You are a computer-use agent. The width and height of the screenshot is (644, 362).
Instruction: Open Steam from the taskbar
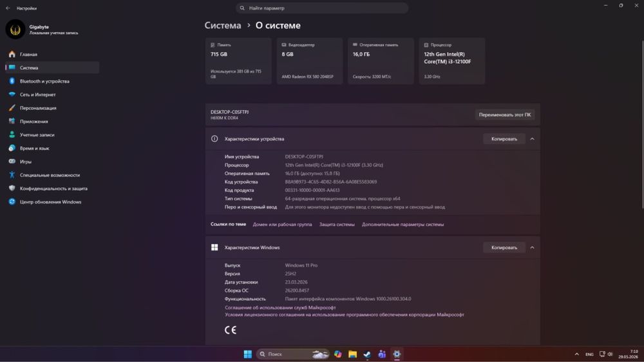[367, 354]
